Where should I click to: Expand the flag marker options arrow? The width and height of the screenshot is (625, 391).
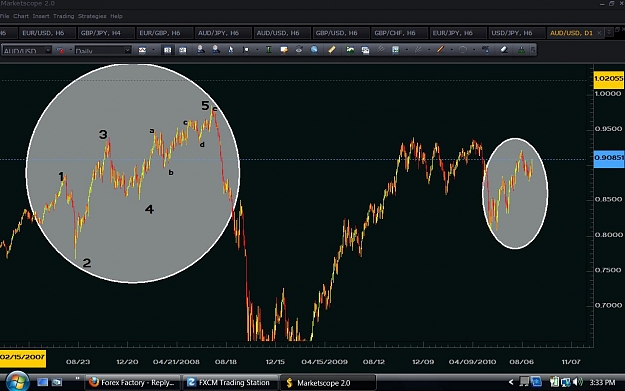pos(257,50)
